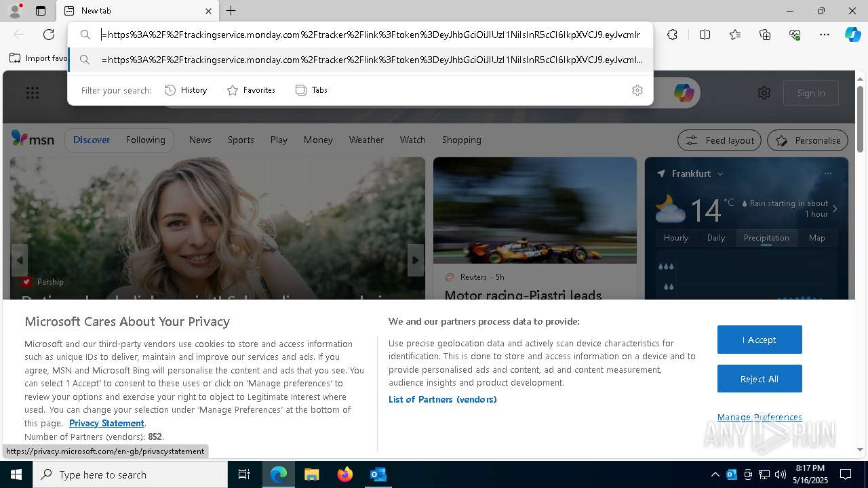Open File Explorer from taskbar
The width and height of the screenshot is (868, 488).
[x=311, y=474]
